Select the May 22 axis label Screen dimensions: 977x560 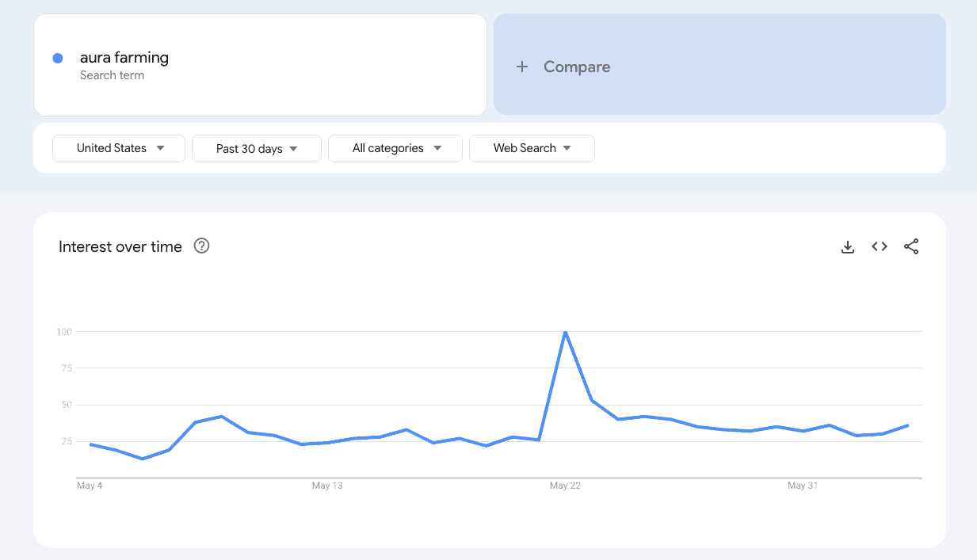coord(565,486)
